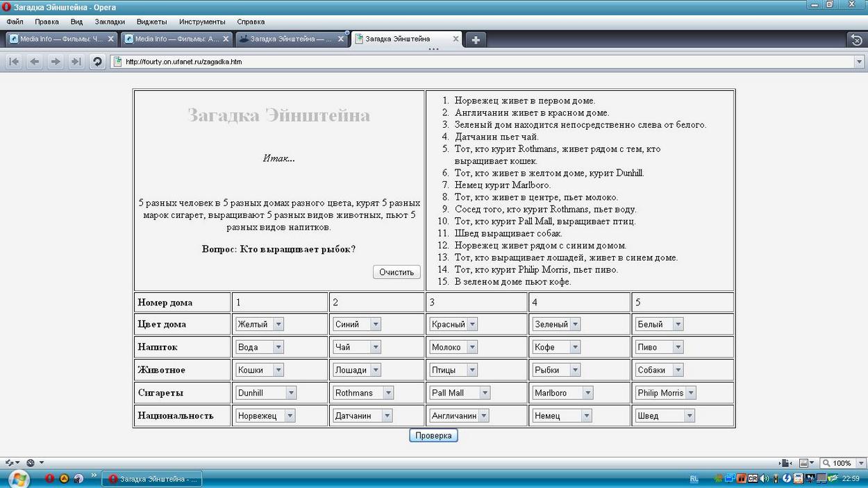The width and height of the screenshot is (868, 488).
Task: Click the Rewind navigation button
Action: point(13,62)
